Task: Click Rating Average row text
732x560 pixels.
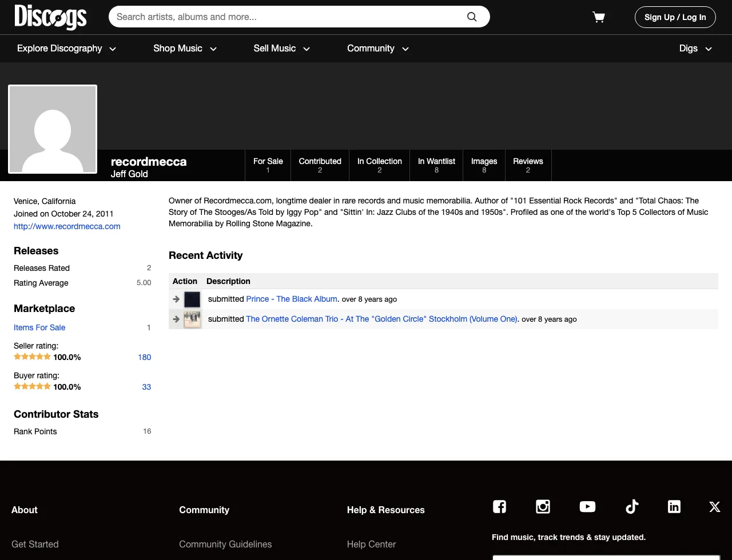Action: point(41,283)
